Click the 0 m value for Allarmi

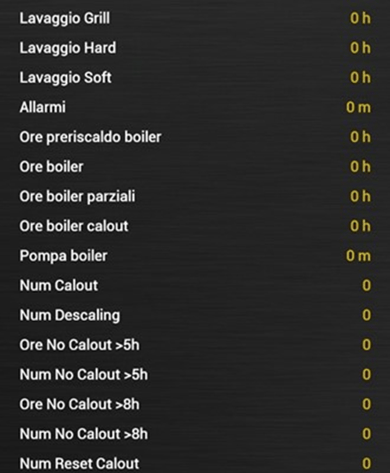tap(358, 107)
